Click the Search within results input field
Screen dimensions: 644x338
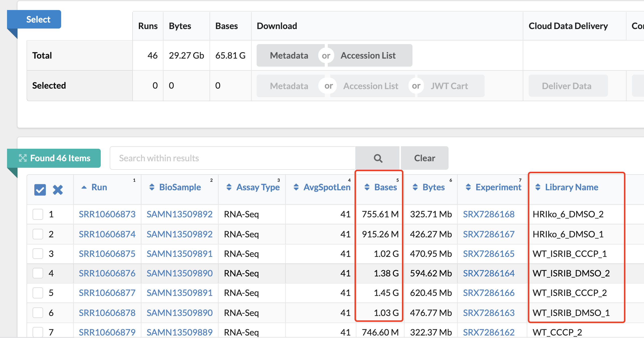233,158
